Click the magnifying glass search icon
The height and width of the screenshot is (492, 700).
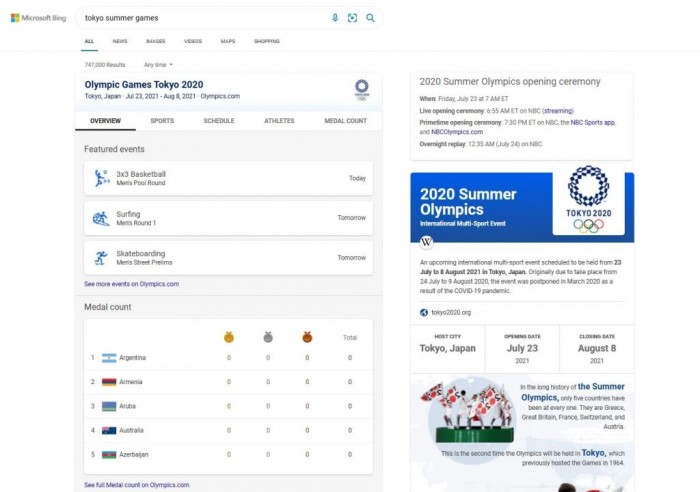pyautogui.click(x=370, y=18)
